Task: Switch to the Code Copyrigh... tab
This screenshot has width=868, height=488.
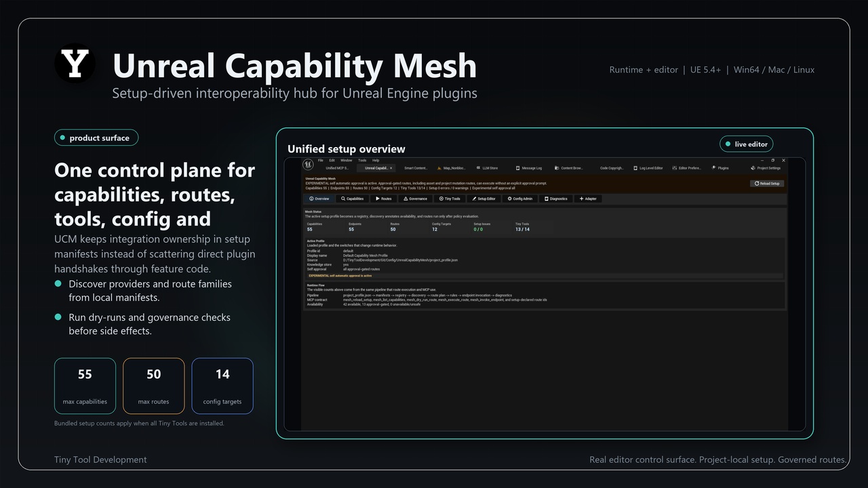Action: click(x=612, y=168)
